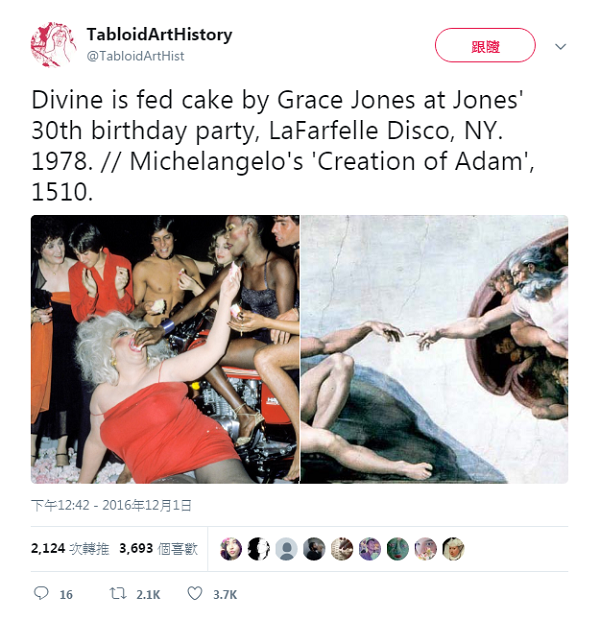Click the retweet arrows icon
The height and width of the screenshot is (620, 600).
click(x=117, y=594)
